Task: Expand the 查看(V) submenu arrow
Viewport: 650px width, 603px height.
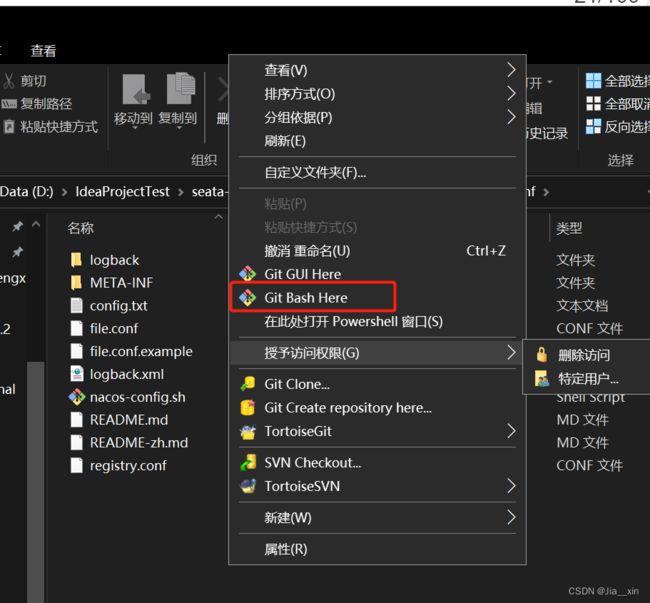Action: click(511, 70)
